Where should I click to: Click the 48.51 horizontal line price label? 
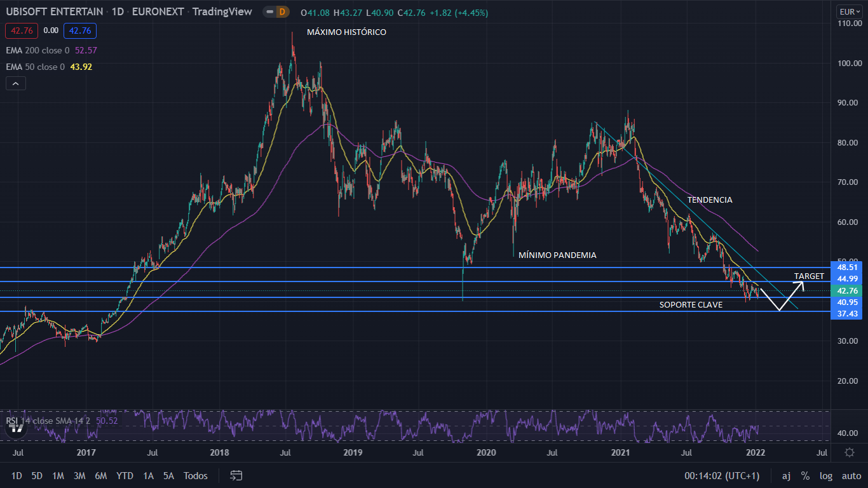pyautogui.click(x=846, y=268)
